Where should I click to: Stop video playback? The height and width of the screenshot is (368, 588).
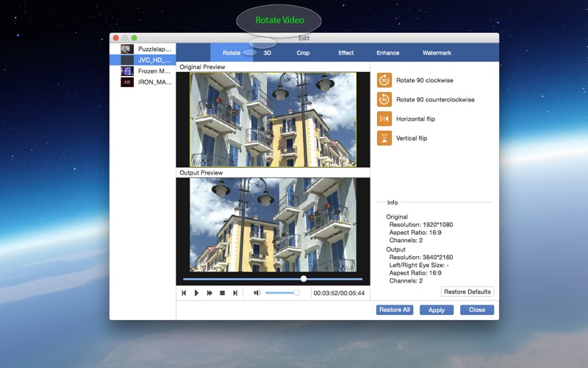coord(222,293)
